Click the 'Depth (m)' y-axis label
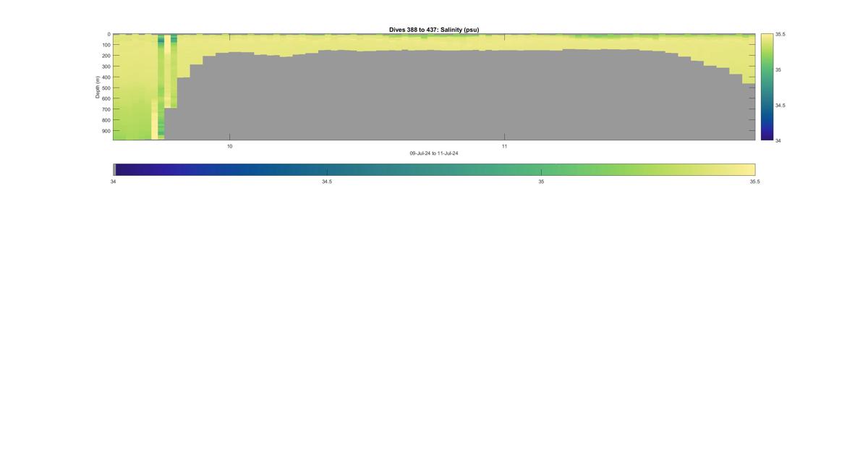The height and width of the screenshot is (450, 868). pos(97,87)
